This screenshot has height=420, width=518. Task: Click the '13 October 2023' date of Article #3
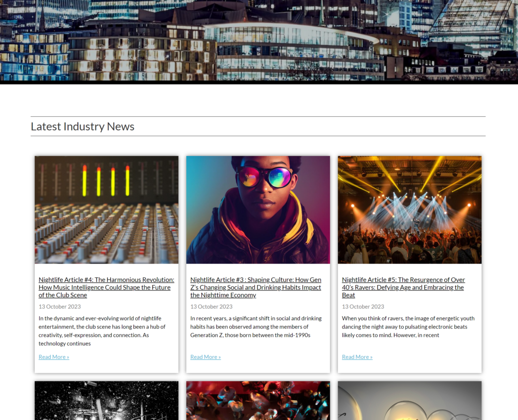[x=211, y=307]
